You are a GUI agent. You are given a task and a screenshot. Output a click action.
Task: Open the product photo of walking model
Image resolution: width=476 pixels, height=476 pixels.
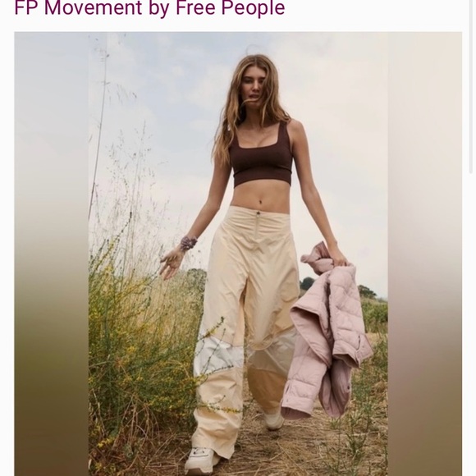coord(238,254)
